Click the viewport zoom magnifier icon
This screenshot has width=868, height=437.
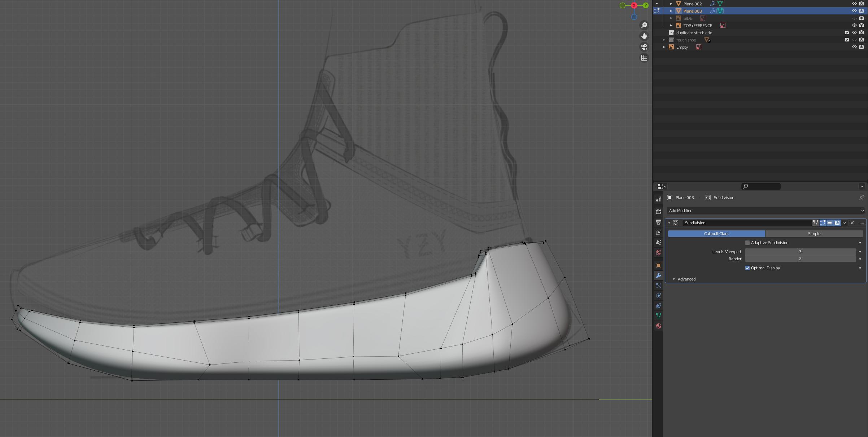tap(644, 25)
